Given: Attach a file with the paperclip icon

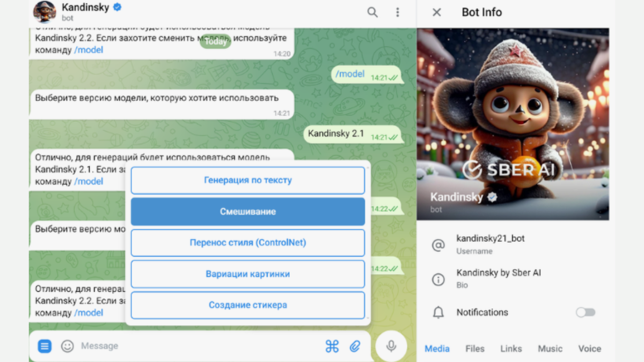Looking at the screenshot, I should 355,346.
